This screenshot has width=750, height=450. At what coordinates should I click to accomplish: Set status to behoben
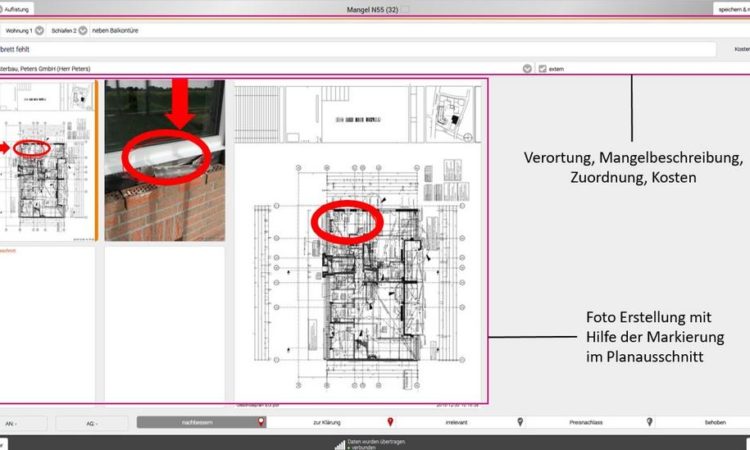[715, 422]
